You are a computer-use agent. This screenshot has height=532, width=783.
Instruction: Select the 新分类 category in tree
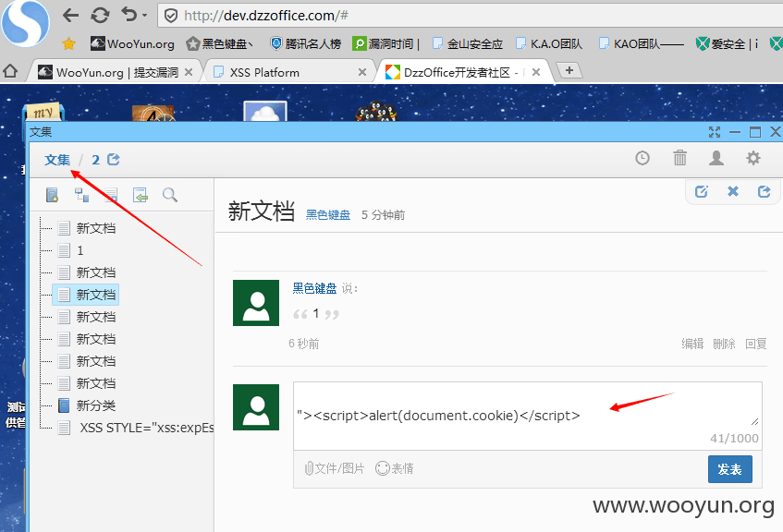87,405
